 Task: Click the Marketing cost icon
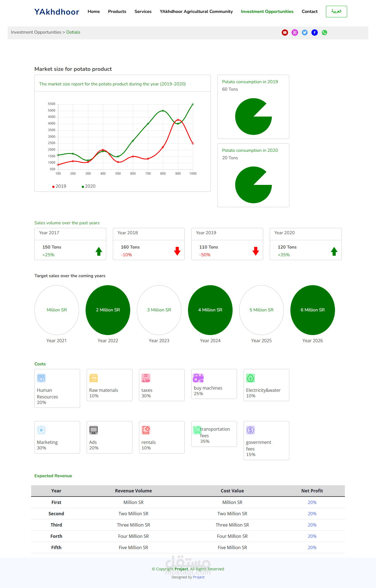[41, 430]
